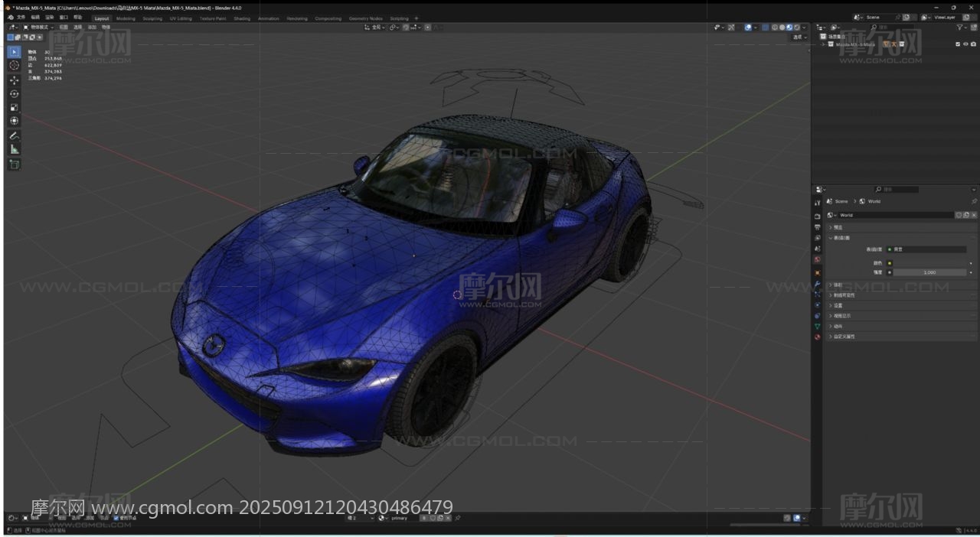This screenshot has width=980, height=537.
Task: Open the View Layer properties tab
Action: [818, 238]
